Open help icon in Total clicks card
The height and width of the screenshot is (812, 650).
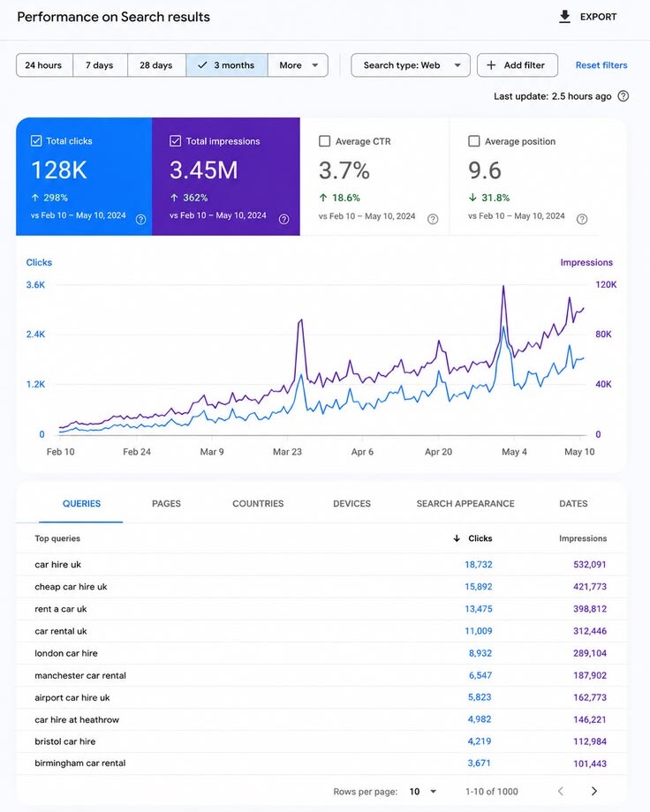point(140,219)
